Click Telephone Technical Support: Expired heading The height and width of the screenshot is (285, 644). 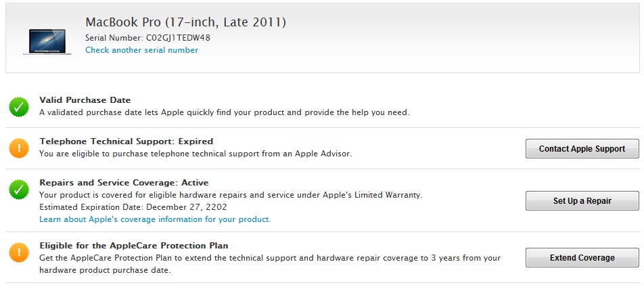click(x=127, y=141)
